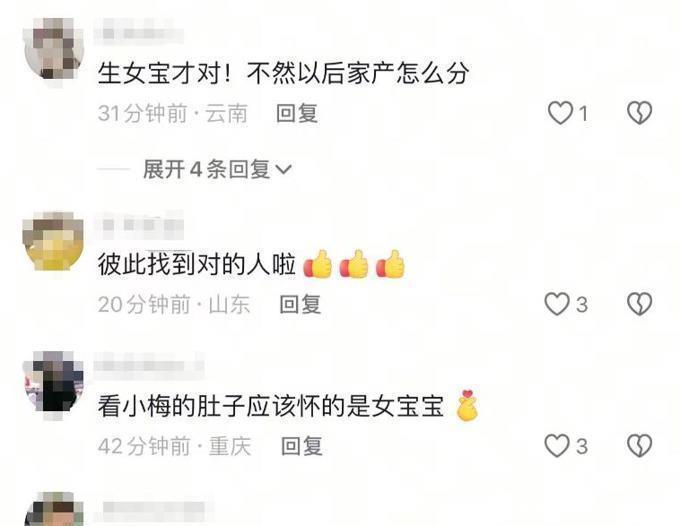Like the 看小梅的肚子 comment
The height and width of the screenshot is (526, 680).
(x=557, y=446)
